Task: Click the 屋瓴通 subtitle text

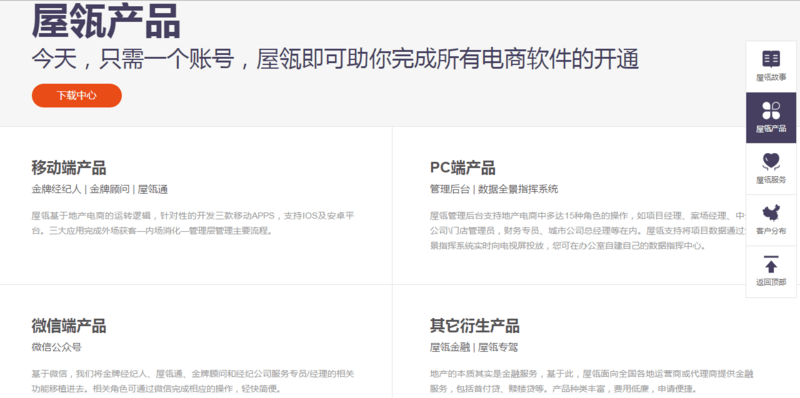Action: pos(153,190)
